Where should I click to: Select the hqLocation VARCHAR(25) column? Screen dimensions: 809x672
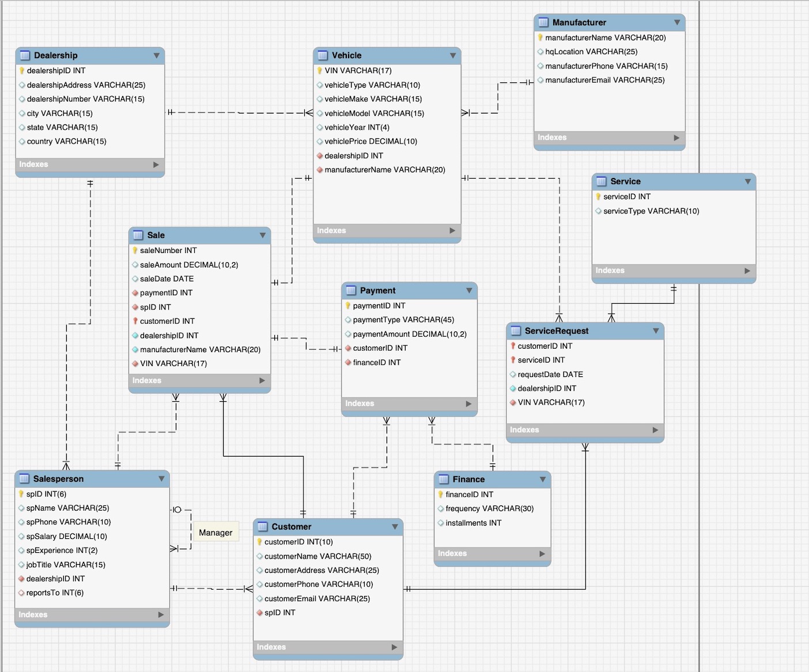[x=591, y=52]
